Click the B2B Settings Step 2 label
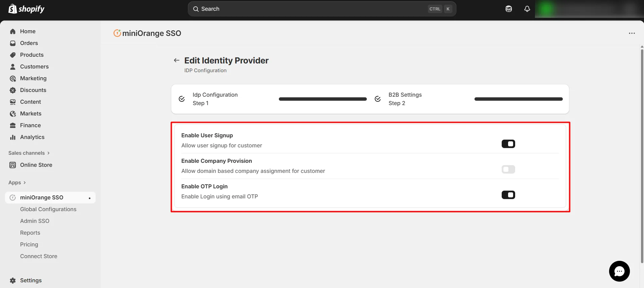Image resolution: width=644 pixels, height=288 pixels. 405,99
